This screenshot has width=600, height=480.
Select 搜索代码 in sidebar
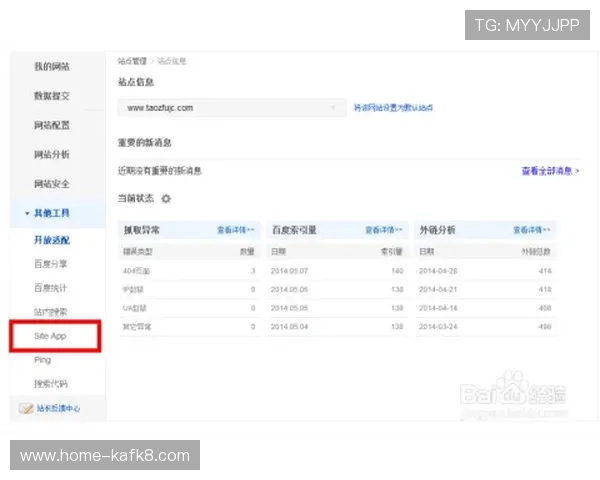(x=51, y=384)
